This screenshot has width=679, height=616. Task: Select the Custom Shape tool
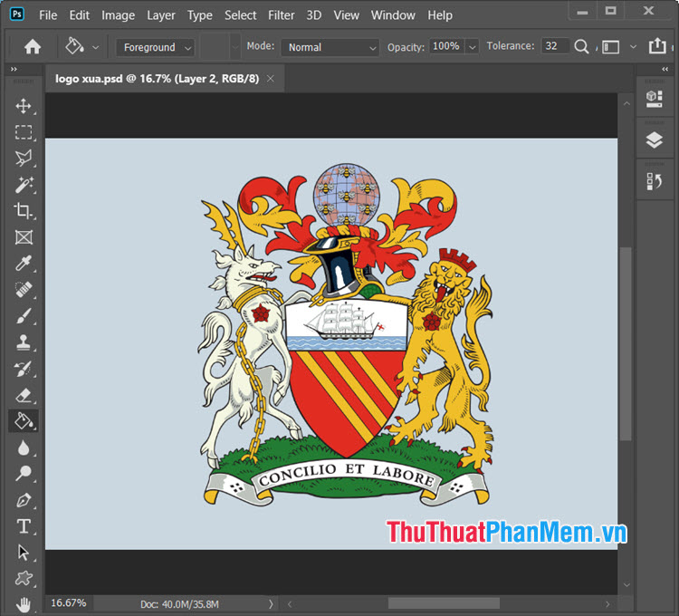[x=24, y=578]
